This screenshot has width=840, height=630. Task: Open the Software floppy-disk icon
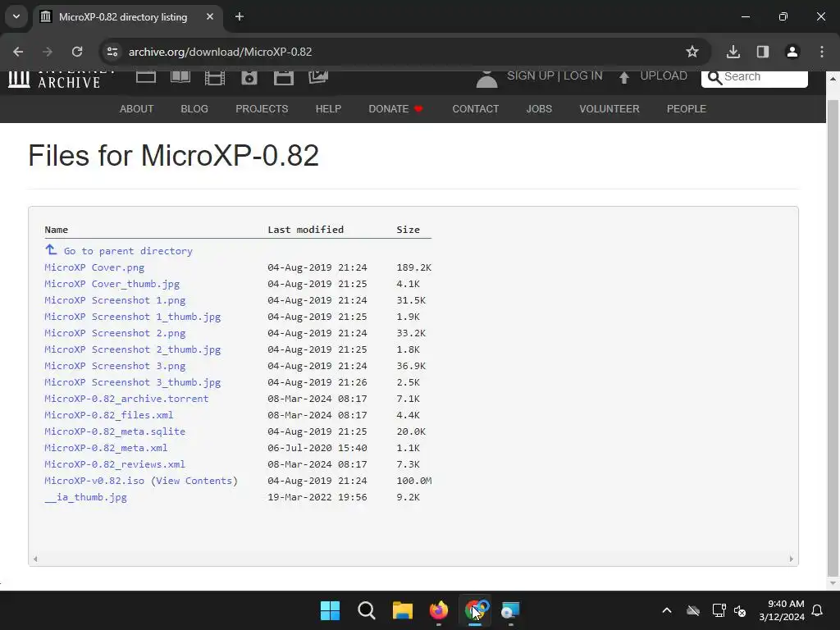point(283,78)
